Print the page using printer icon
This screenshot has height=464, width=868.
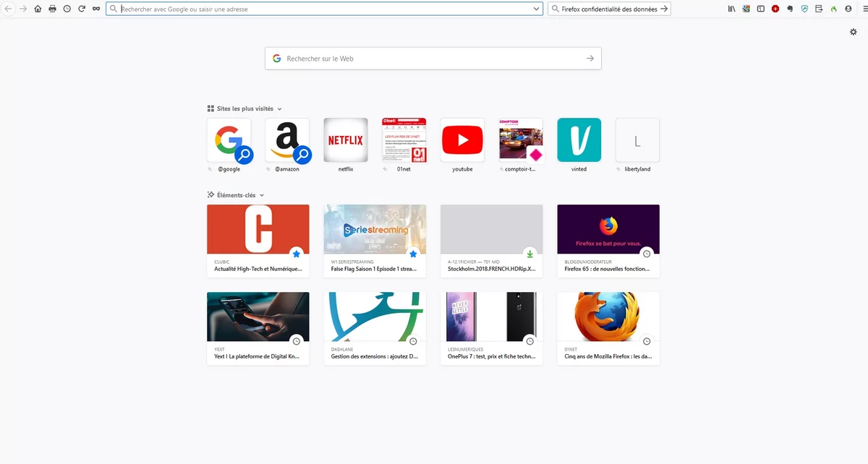[x=52, y=9]
